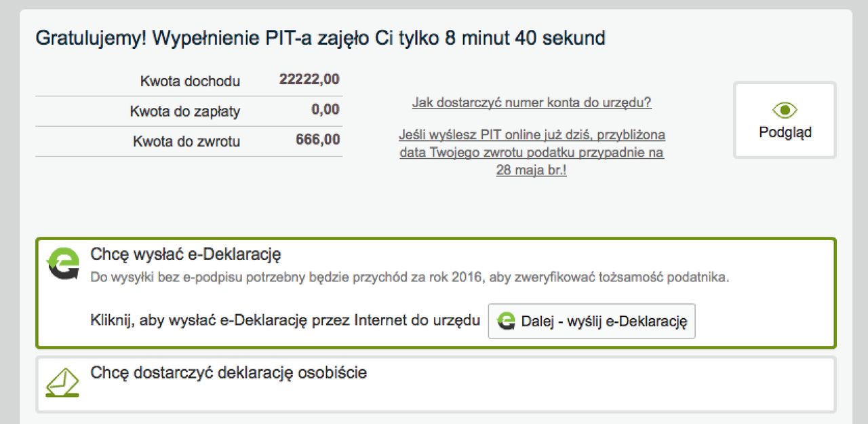Screen dimensions: 868x424
Task: Click the eye icon on the Podgląd button
Action: point(784,110)
